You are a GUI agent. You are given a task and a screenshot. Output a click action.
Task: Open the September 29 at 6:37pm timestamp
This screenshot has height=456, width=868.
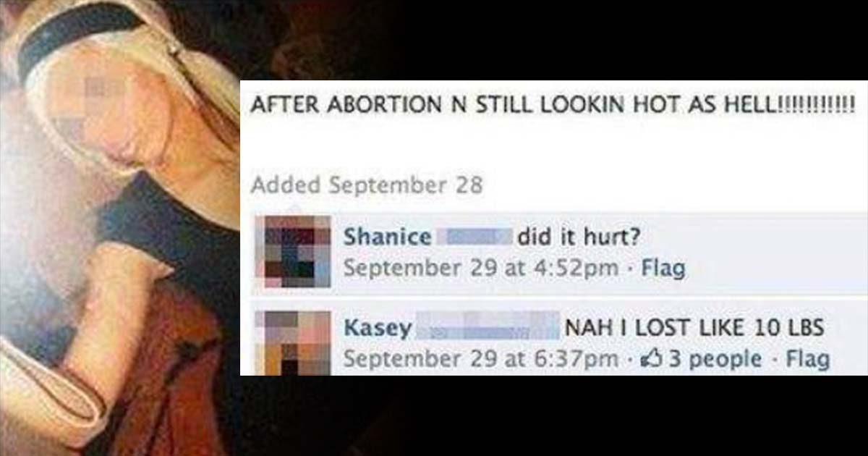[x=480, y=358]
